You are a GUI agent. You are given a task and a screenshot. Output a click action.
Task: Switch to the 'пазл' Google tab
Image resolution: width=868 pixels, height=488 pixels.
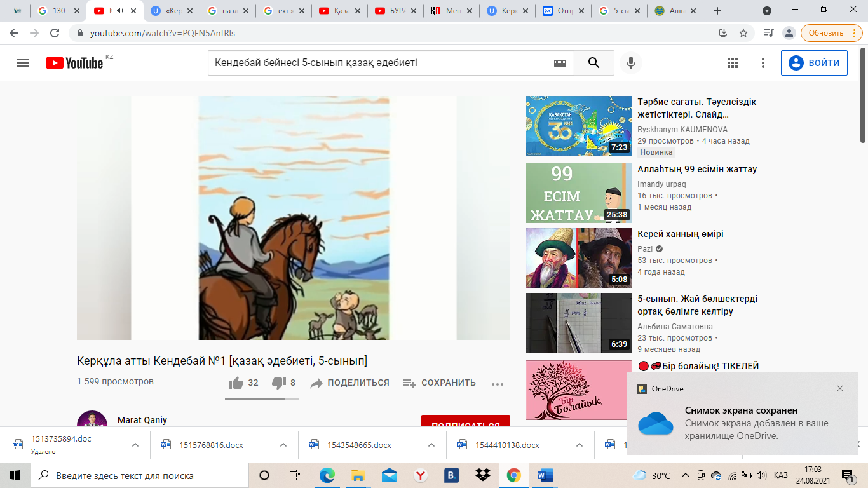coord(227,11)
